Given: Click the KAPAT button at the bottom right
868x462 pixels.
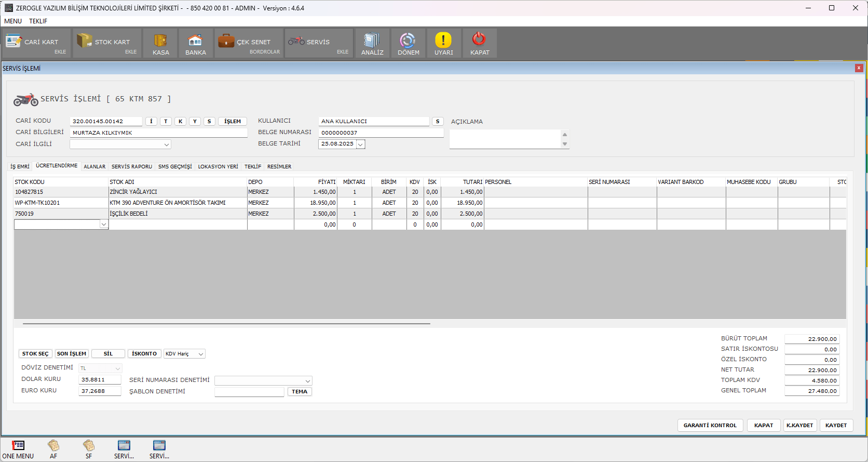Looking at the screenshot, I should coord(764,426).
